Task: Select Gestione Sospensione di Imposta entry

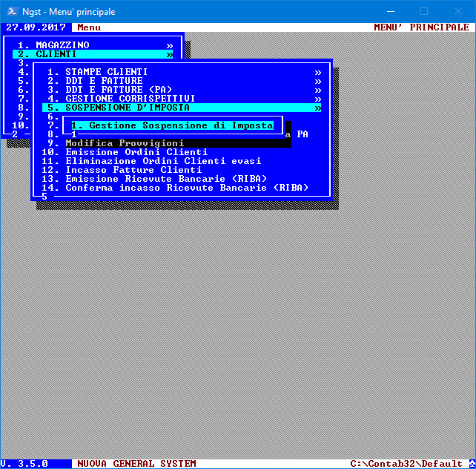Action: point(172,125)
